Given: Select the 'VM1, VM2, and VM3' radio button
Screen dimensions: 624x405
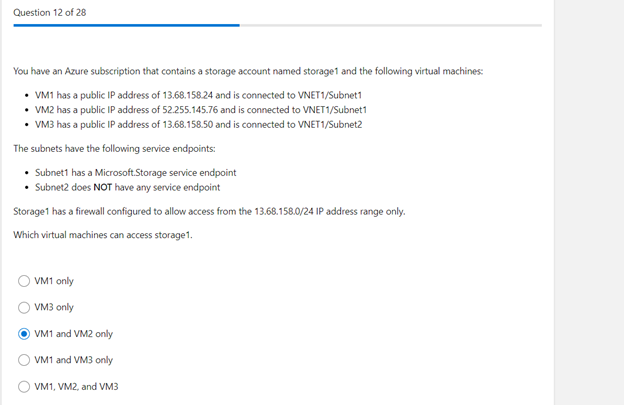Looking at the screenshot, I should 24,386.
